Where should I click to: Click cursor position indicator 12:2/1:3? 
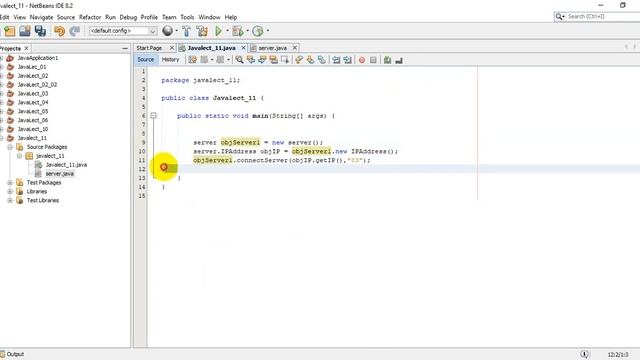(618, 355)
